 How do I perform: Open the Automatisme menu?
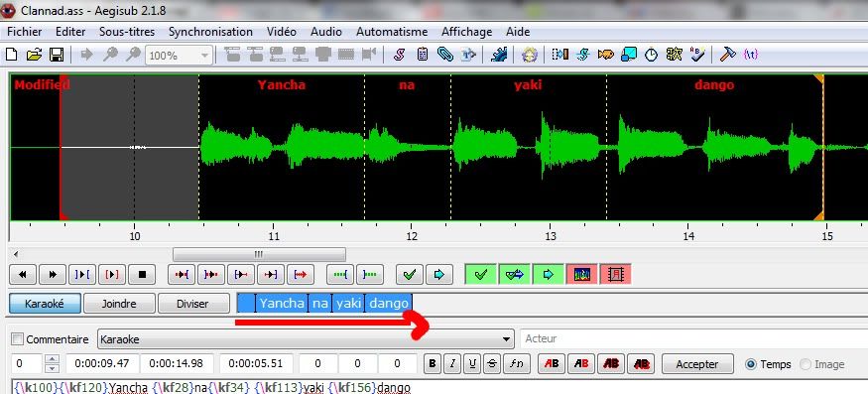pyautogui.click(x=392, y=32)
